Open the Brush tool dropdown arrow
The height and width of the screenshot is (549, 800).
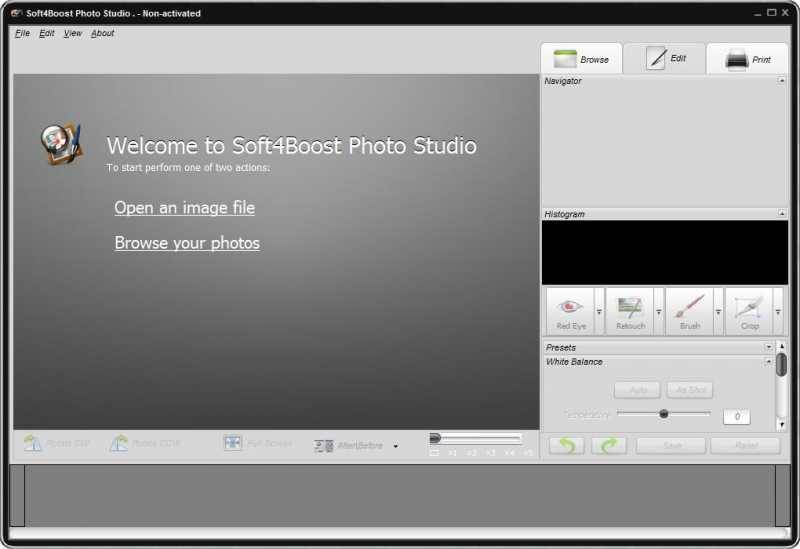[718, 311]
